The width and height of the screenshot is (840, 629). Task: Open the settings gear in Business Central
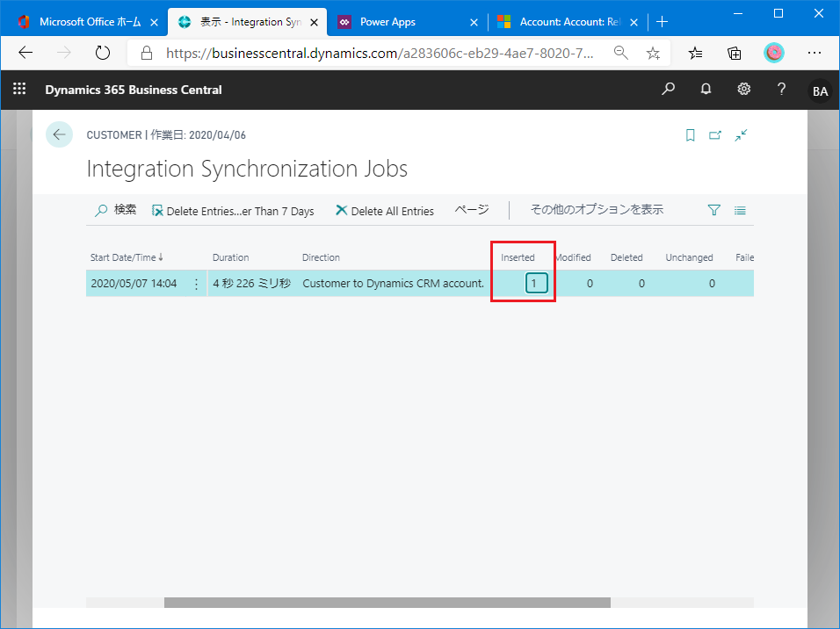click(x=744, y=89)
